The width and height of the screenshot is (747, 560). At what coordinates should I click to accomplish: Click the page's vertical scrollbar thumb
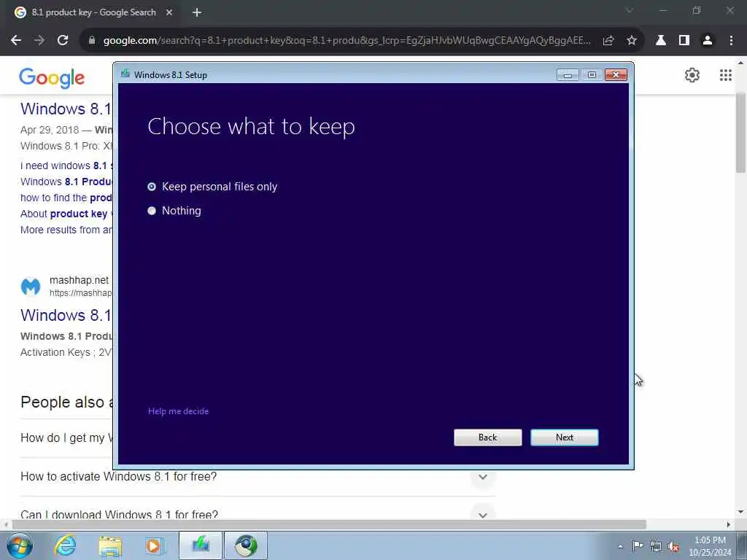(740, 133)
